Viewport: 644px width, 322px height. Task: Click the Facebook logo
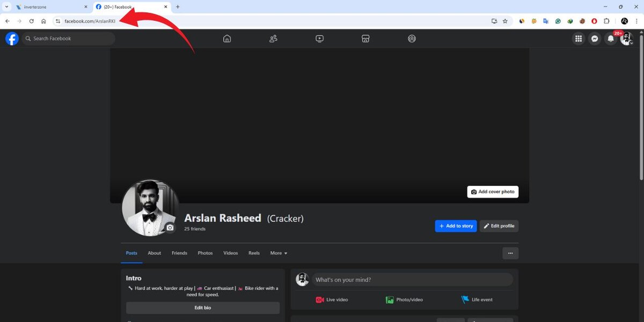coord(12,39)
